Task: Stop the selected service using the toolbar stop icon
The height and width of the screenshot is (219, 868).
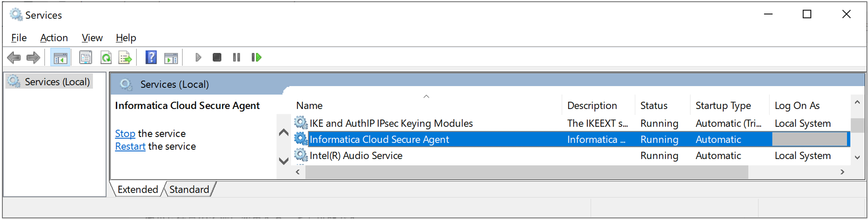Action: 217,57
